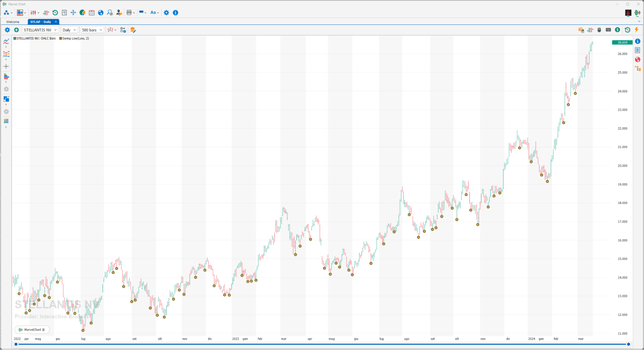644x350 pixels.
Task: Click the mouse icon in chart toolbar
Action: pyautogui.click(x=599, y=30)
